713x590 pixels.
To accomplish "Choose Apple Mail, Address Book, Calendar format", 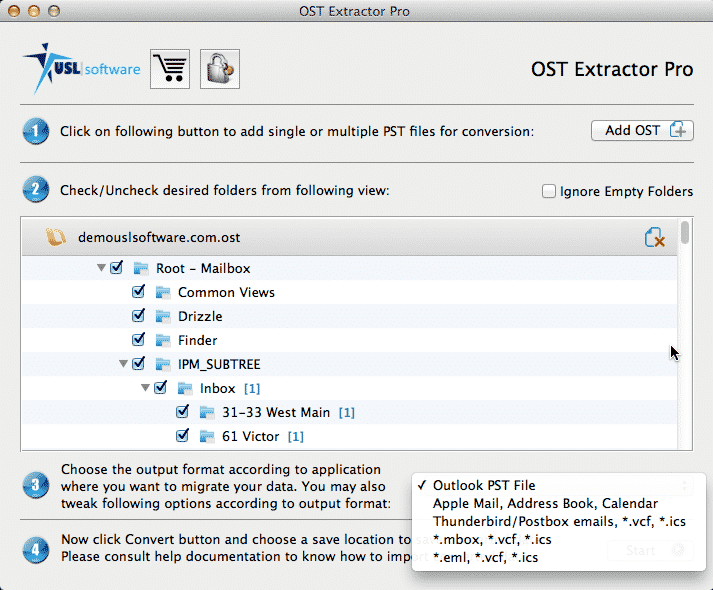I will pyautogui.click(x=559, y=504).
